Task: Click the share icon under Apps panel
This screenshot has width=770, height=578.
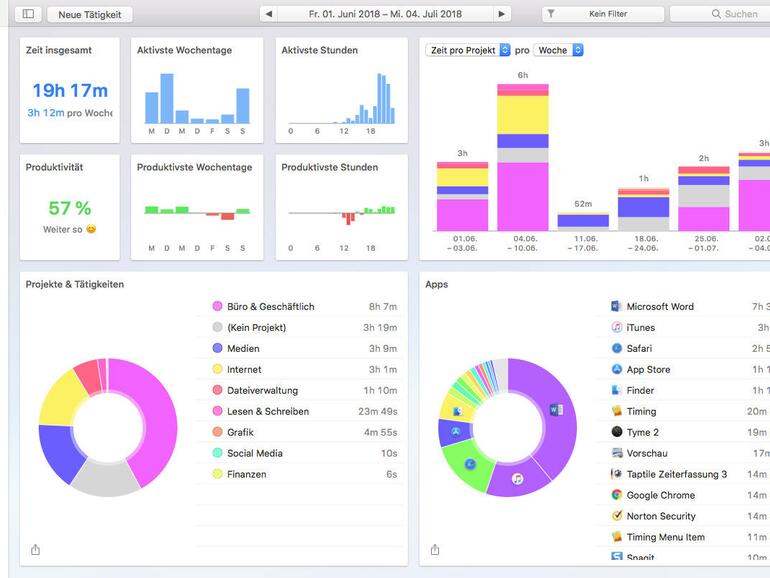Action: pyautogui.click(x=435, y=550)
